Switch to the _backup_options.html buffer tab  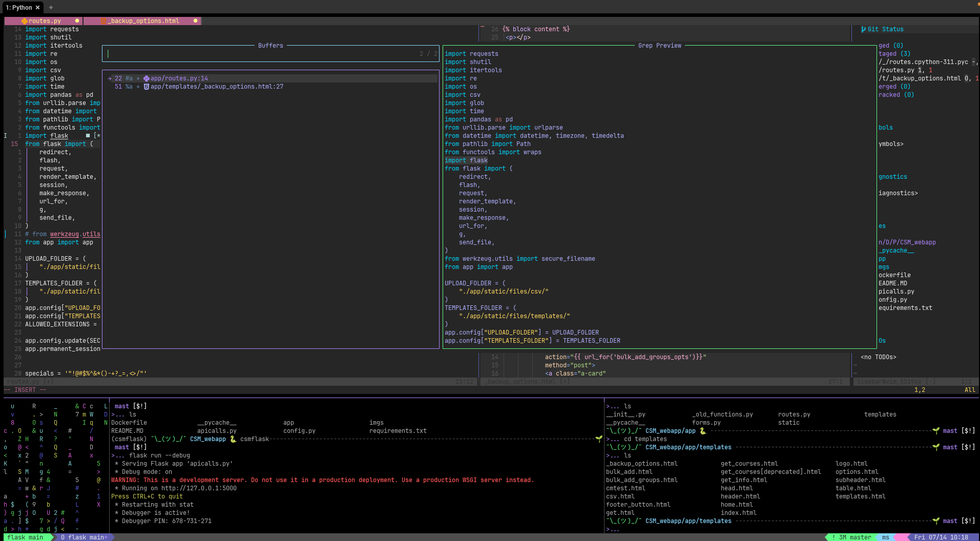(143, 21)
